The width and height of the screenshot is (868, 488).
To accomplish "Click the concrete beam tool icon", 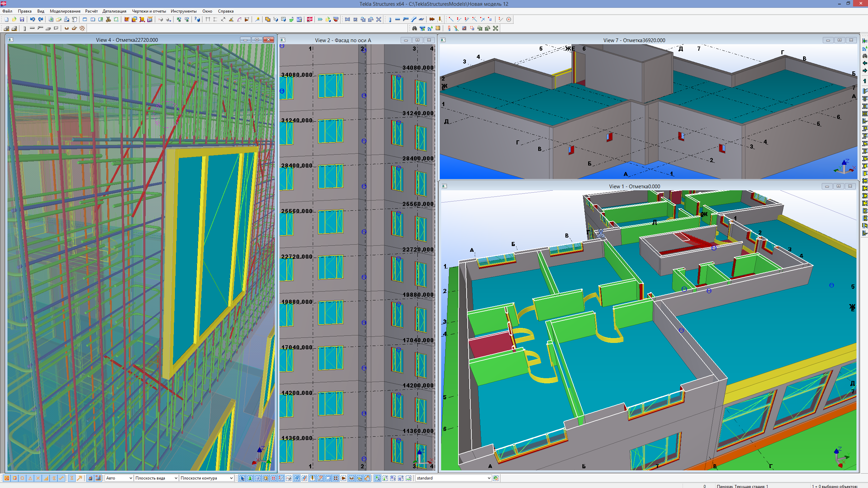I will 32,28.
